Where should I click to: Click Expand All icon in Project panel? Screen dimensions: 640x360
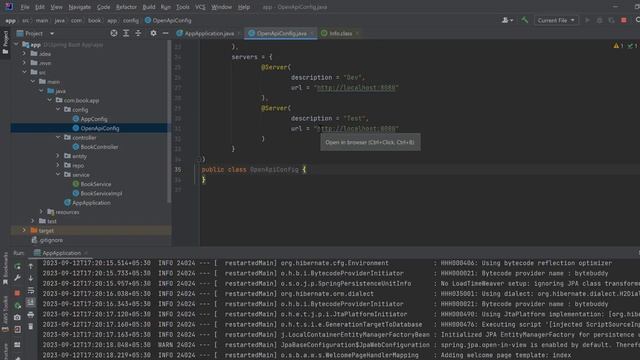[x=126, y=33]
